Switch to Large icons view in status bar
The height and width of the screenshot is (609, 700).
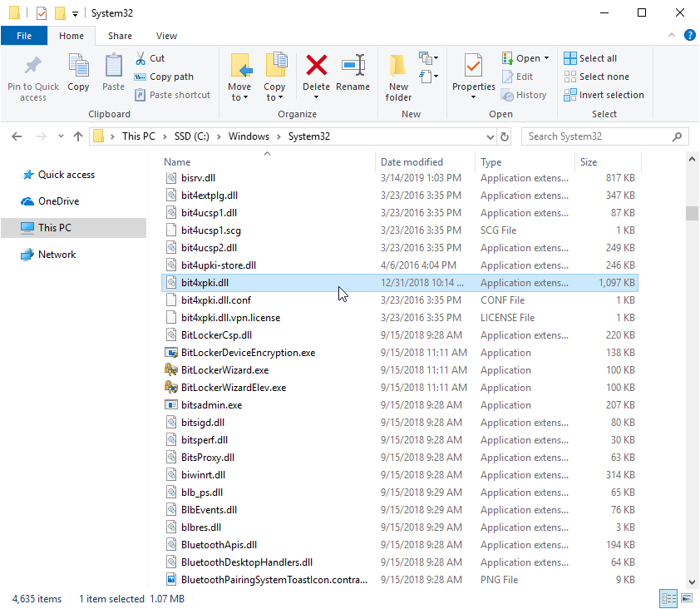[687, 598]
